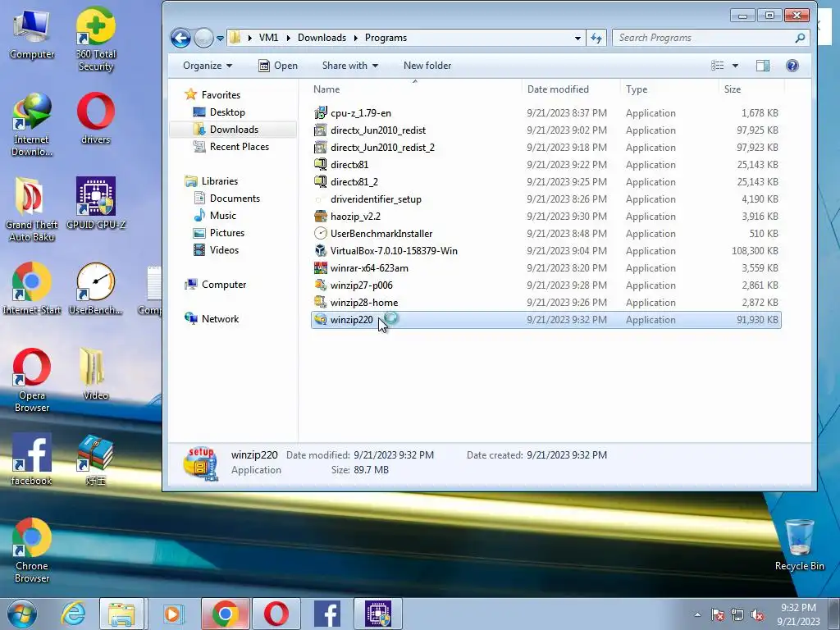Viewport: 840px width, 630px height.
Task: Open the Share with menu
Action: point(349,66)
